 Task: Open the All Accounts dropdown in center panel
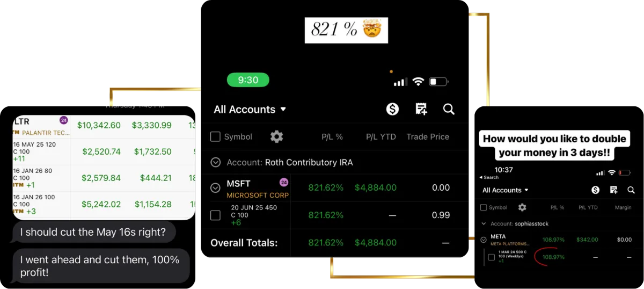tap(250, 109)
